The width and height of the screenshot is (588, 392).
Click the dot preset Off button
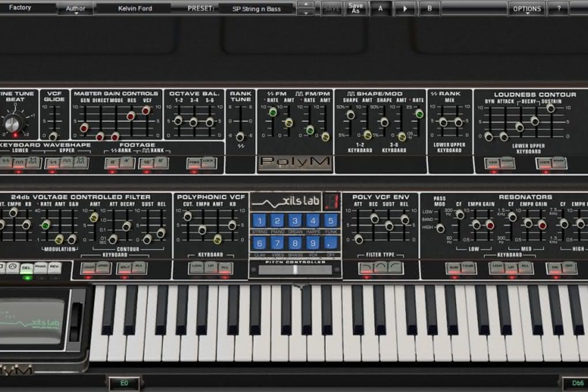tap(330, 243)
